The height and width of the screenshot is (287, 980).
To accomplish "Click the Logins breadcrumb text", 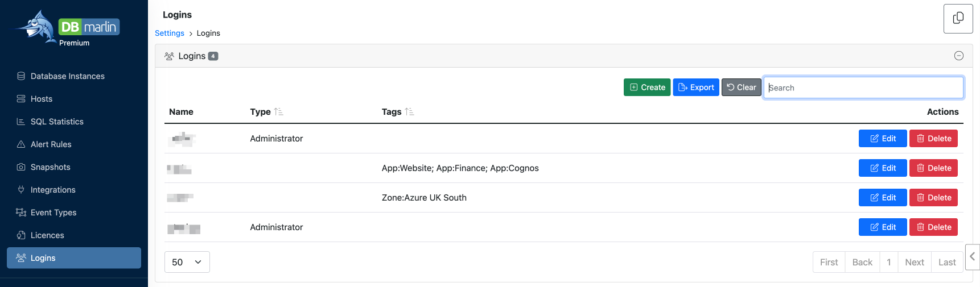I will [x=208, y=34].
